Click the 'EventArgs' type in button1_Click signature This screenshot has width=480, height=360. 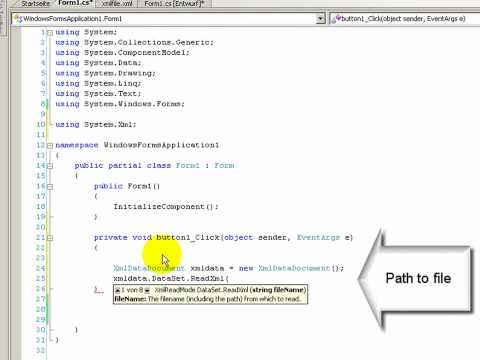pos(318,237)
